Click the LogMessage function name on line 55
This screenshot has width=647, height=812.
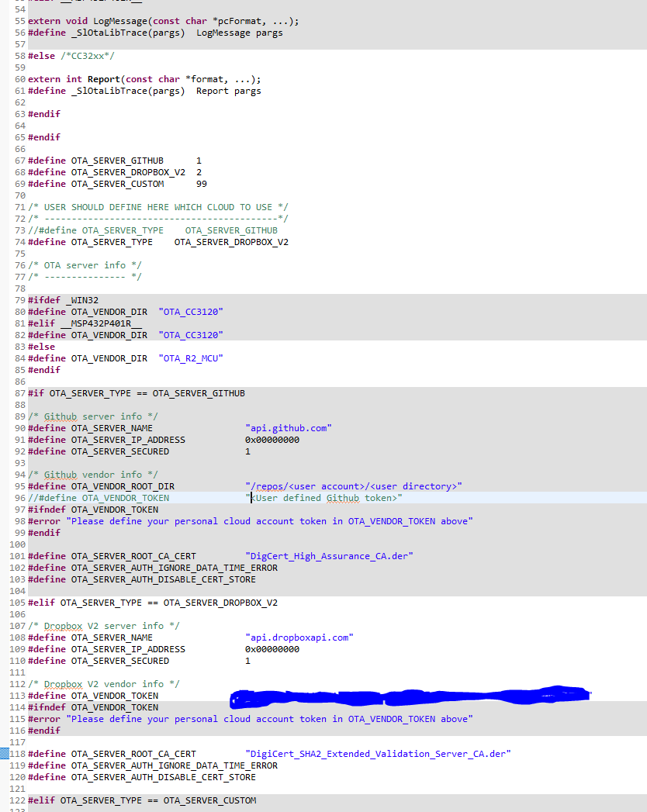tap(120, 21)
